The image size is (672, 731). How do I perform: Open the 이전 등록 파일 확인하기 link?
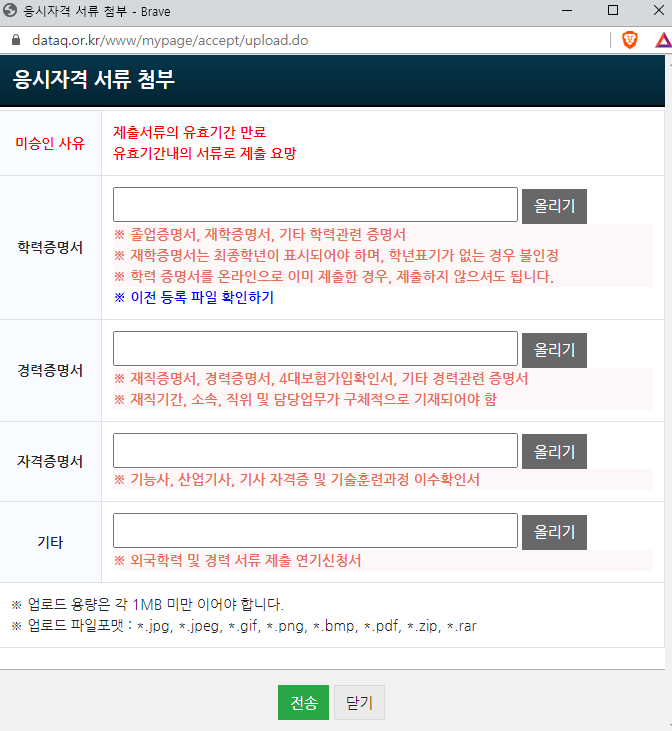[x=194, y=297]
